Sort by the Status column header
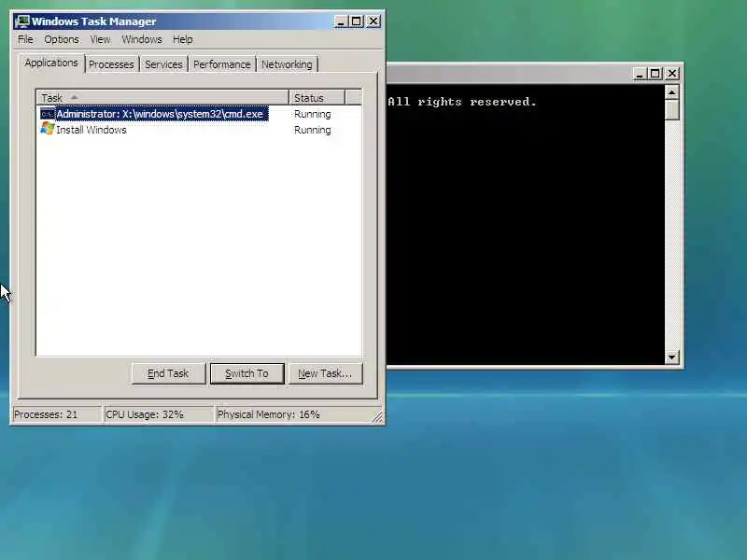The image size is (747, 560). tap(317, 98)
